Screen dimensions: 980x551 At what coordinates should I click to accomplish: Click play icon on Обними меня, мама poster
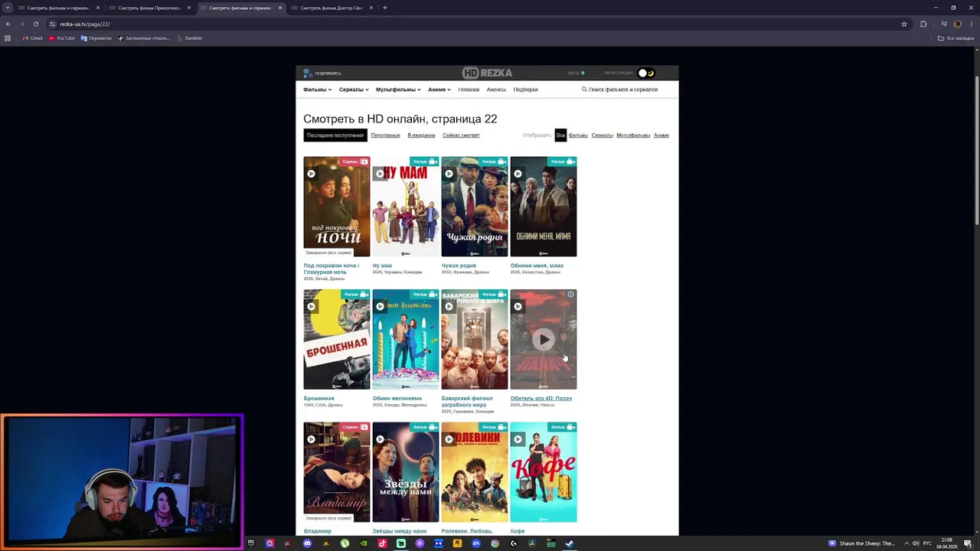point(518,174)
